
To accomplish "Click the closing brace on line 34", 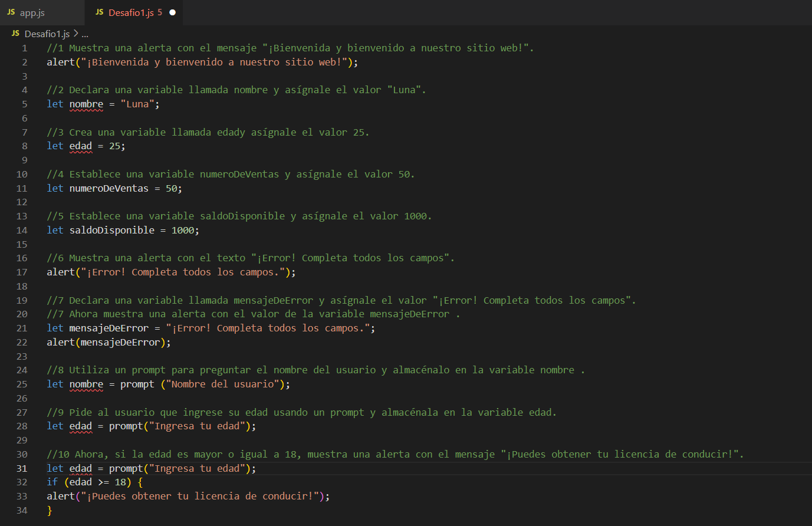I will pyautogui.click(x=50, y=511).
